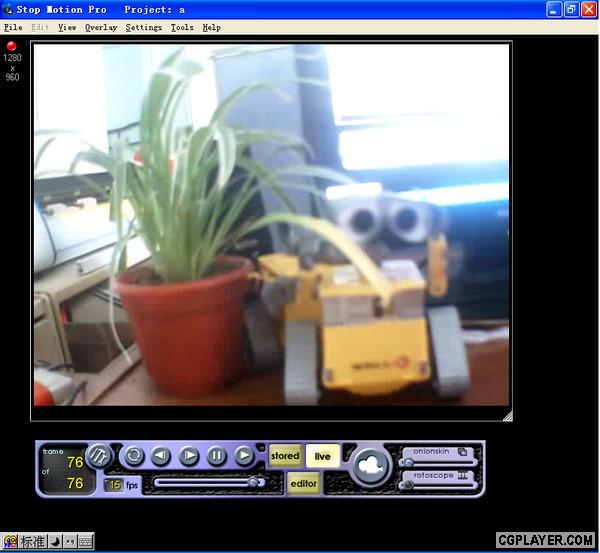Click the Stop Motion Pro title bar icon
The height and width of the screenshot is (553, 600).
(x=8, y=9)
